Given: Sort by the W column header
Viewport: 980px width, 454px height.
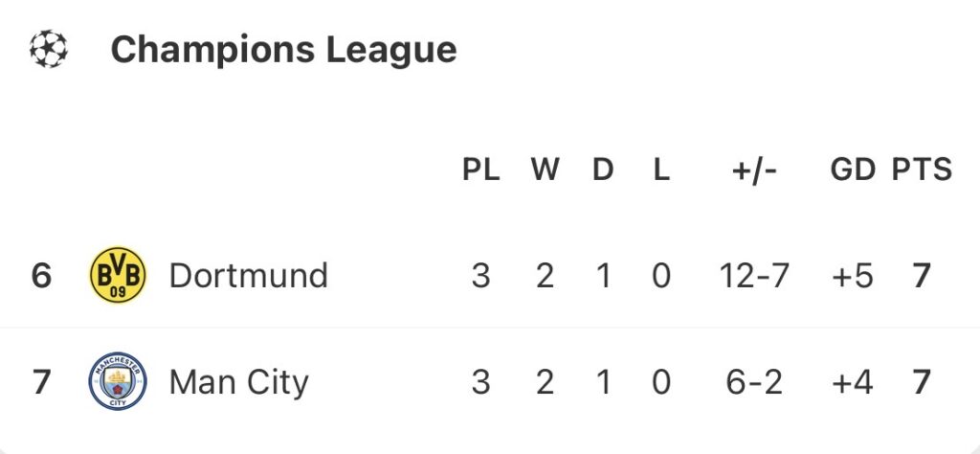Looking at the screenshot, I should [x=545, y=170].
